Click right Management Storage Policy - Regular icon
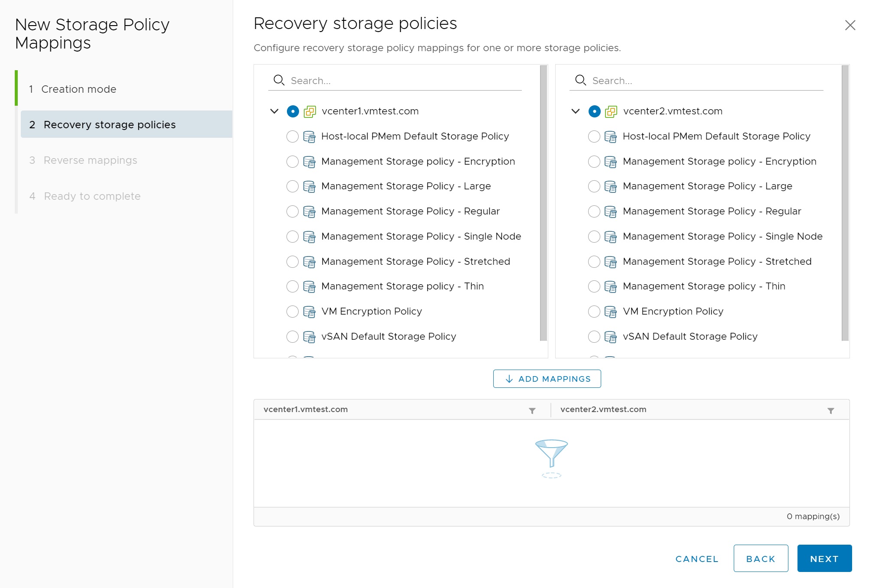Screen dimensions: 869x588 coord(611,211)
